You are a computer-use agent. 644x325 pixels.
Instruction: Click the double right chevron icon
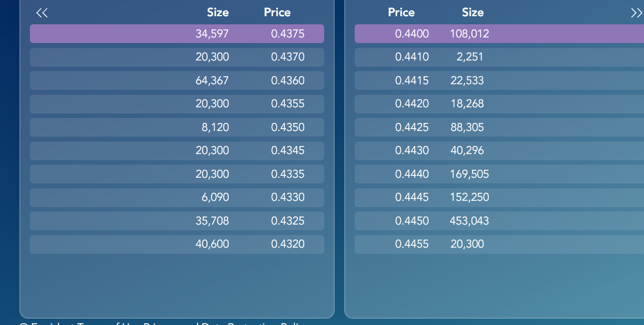pyautogui.click(x=637, y=13)
